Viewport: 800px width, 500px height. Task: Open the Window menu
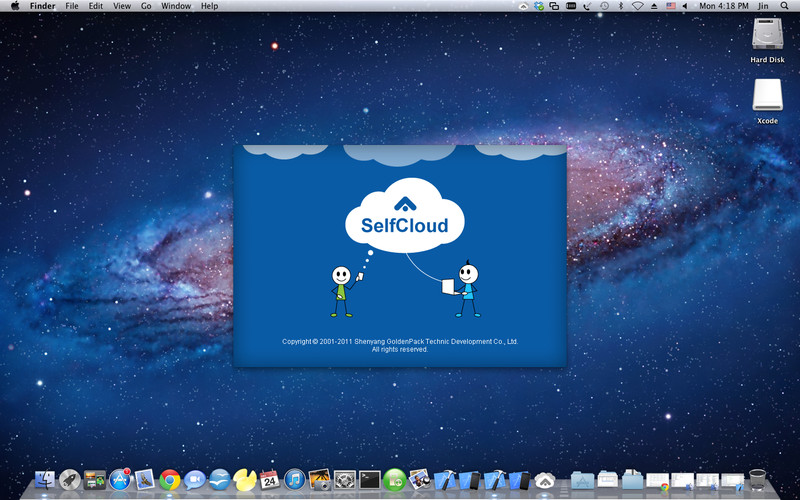176,6
